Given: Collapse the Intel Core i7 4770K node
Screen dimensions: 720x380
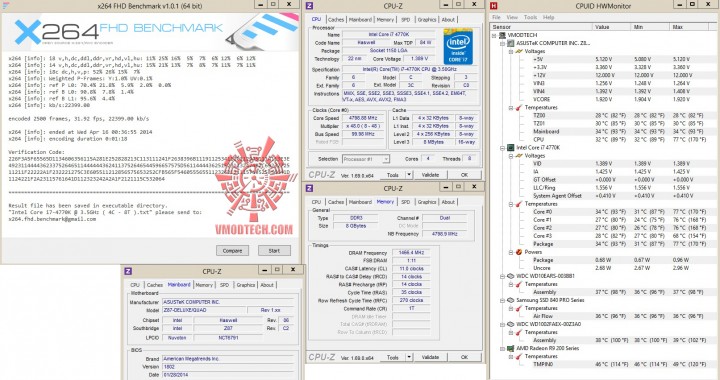Looking at the screenshot, I should [502, 148].
